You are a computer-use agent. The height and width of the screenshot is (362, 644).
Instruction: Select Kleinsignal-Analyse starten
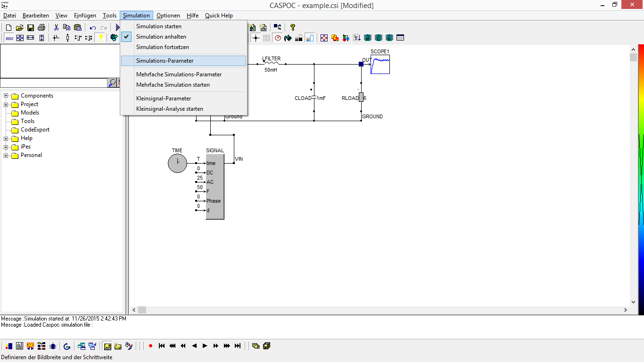click(x=184, y=109)
